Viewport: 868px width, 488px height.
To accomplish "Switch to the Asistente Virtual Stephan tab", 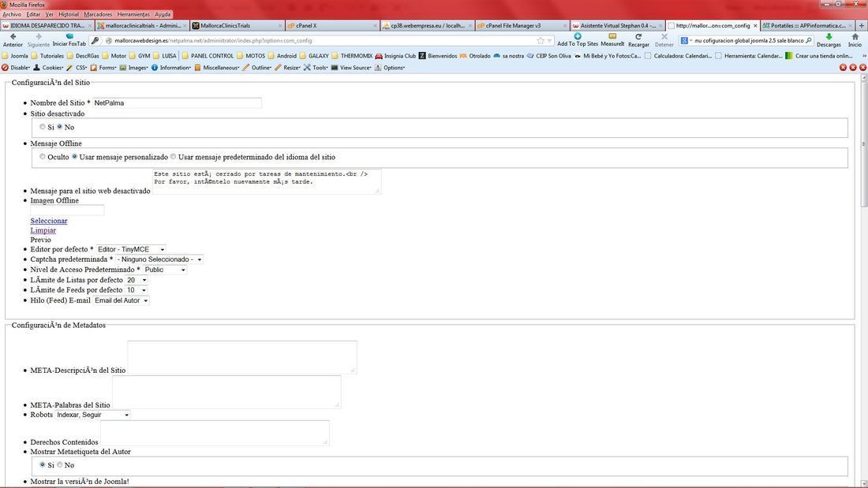I will click(617, 25).
